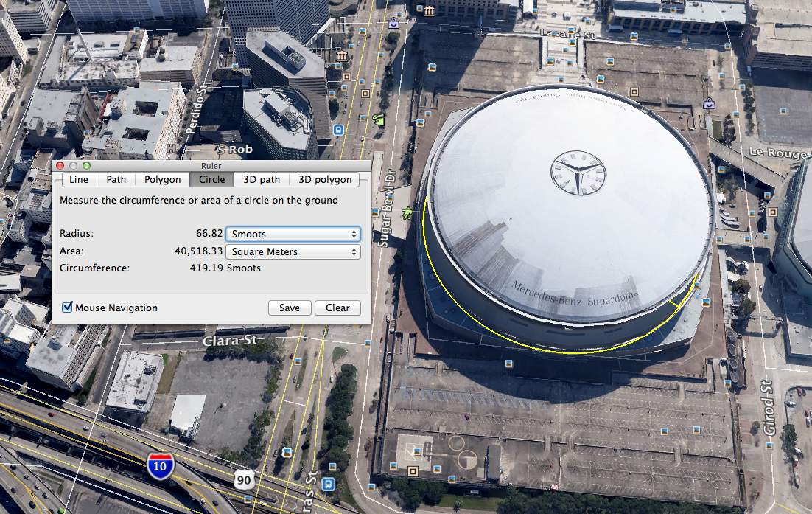Open the Square Meters area unit dropdown
The width and height of the screenshot is (812, 514).
point(293,251)
